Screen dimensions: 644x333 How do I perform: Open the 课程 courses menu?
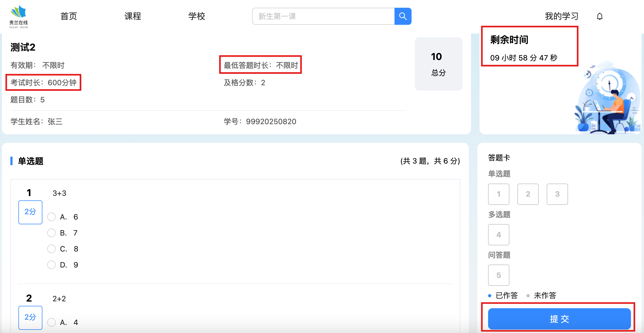[x=132, y=16]
